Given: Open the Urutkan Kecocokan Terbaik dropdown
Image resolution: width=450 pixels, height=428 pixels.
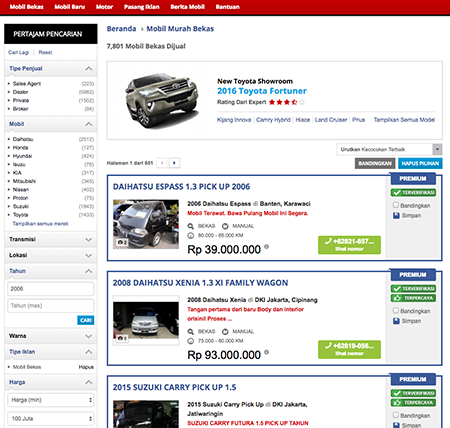Looking at the screenshot, I should pos(389,149).
